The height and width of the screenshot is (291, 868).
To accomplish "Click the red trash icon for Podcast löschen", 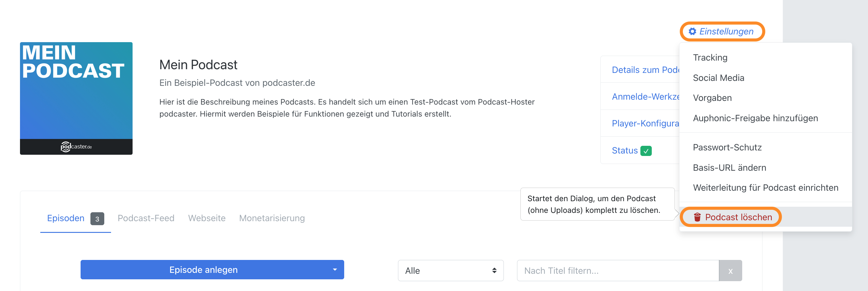I will point(697,217).
